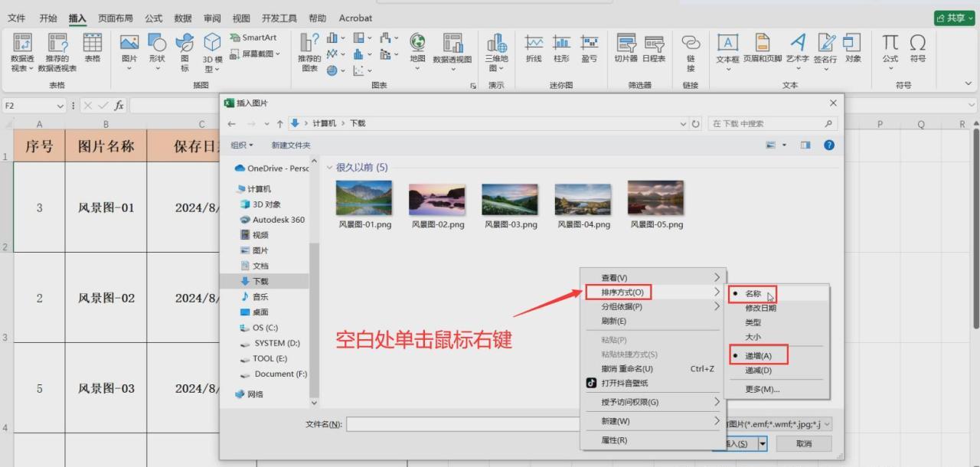Select Desktop folder in navigation tree
Viewport: 980px width, 467px height.
[260, 312]
